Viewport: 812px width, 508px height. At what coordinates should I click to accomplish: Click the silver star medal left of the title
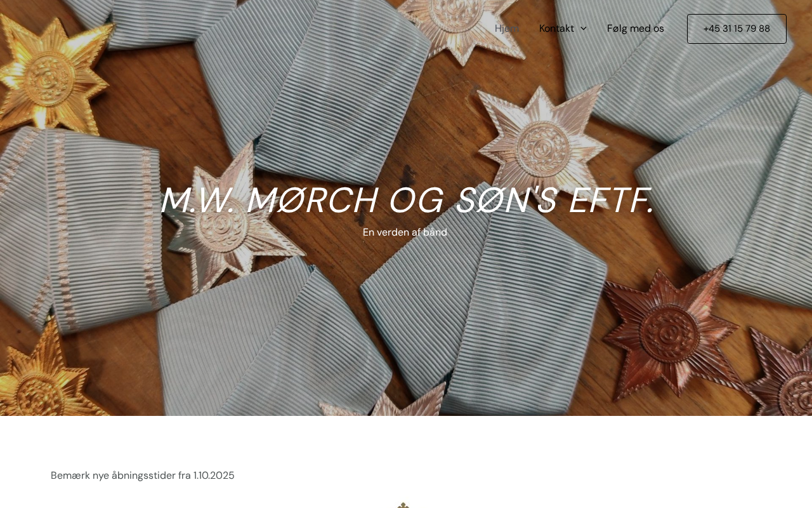click(x=222, y=222)
